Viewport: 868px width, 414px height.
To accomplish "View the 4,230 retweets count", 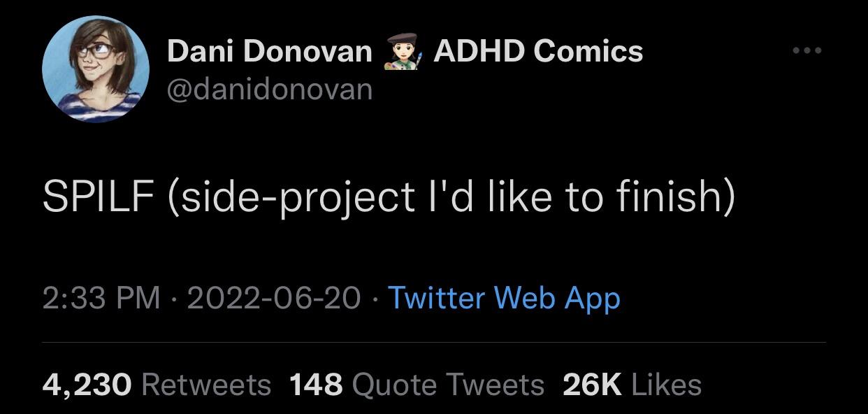I will pyautogui.click(x=87, y=385).
